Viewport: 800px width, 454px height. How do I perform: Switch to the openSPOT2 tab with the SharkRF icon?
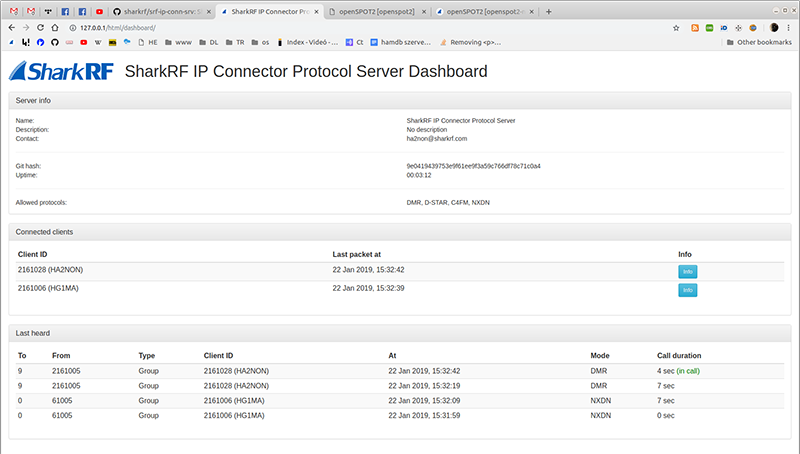(484, 11)
